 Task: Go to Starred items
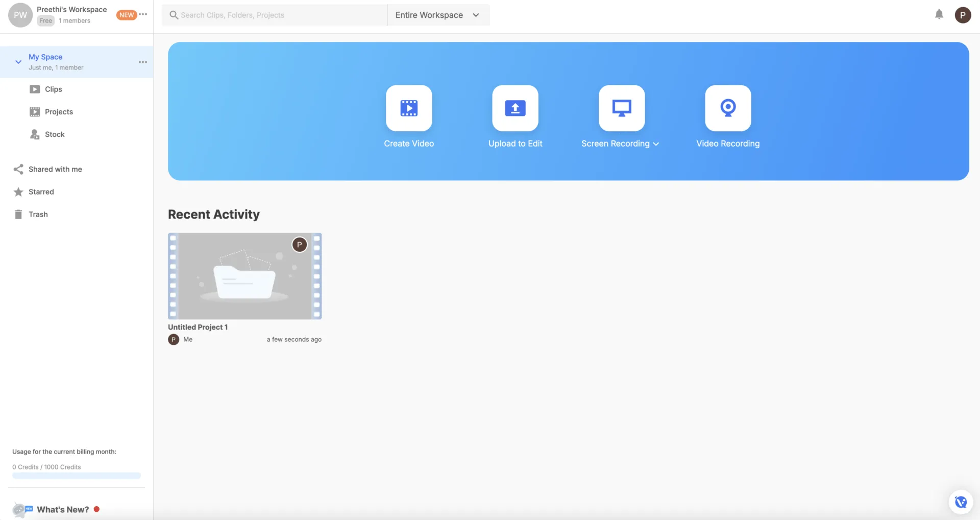point(41,192)
